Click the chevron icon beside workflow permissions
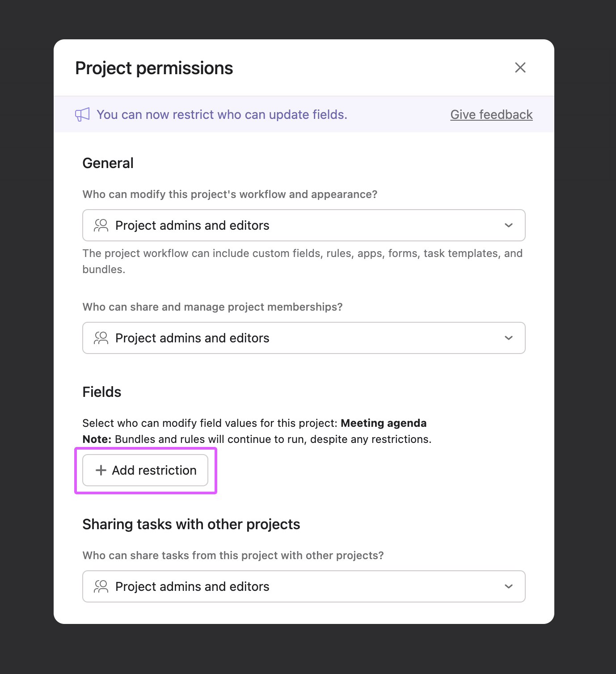This screenshot has width=616, height=674. coord(508,225)
